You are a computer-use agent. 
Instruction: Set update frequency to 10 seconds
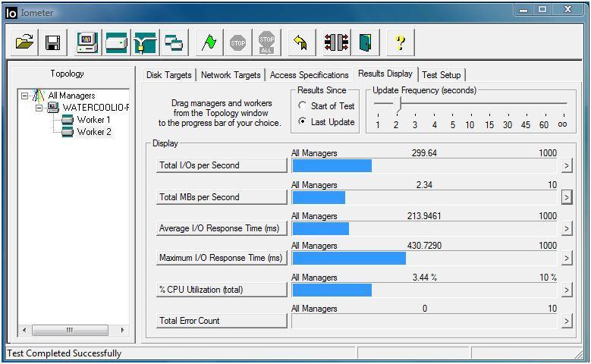tap(470, 124)
